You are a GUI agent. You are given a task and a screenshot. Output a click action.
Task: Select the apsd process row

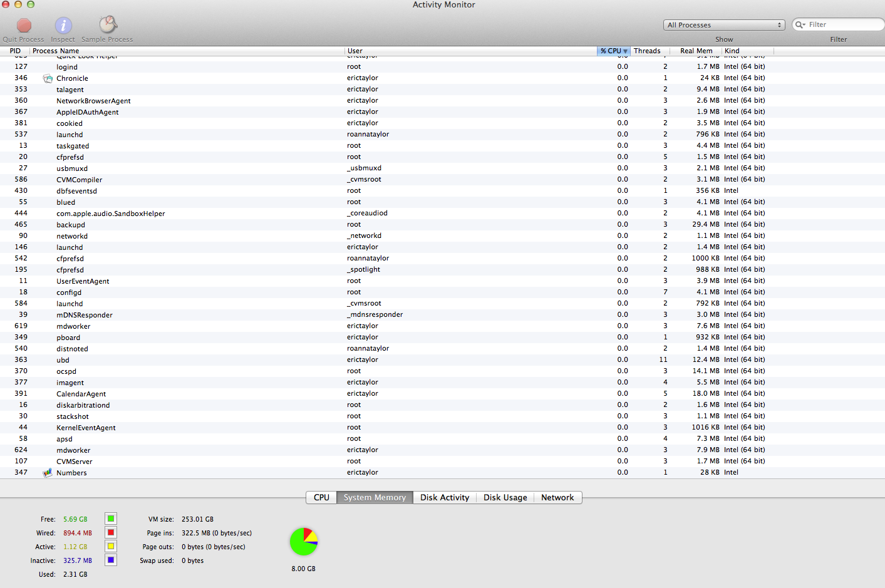click(x=442, y=439)
